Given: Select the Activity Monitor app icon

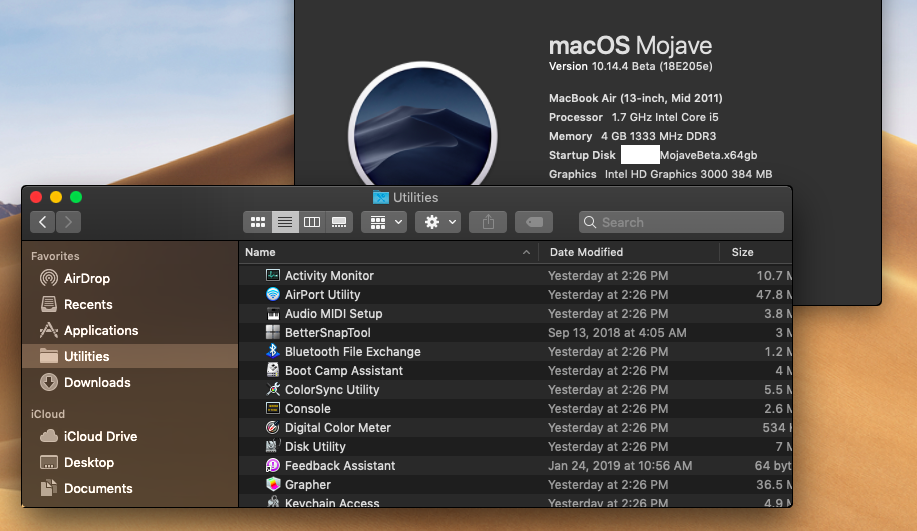Looking at the screenshot, I should [x=273, y=275].
